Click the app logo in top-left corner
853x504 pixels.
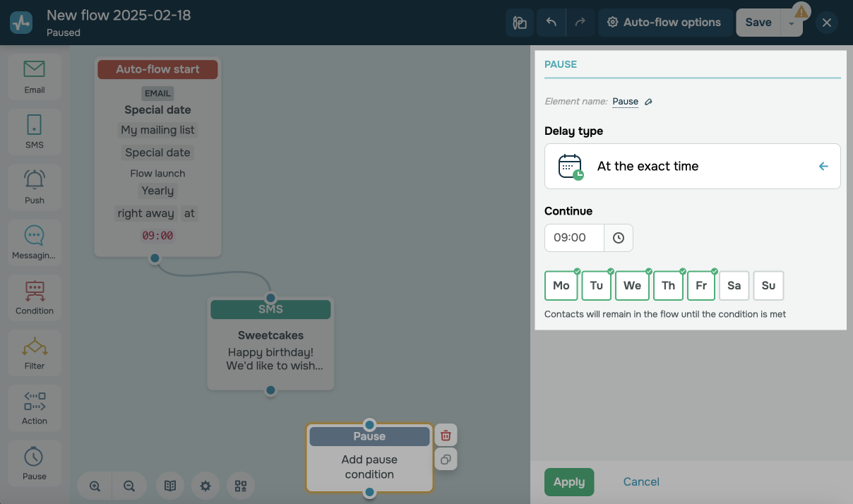(21, 23)
